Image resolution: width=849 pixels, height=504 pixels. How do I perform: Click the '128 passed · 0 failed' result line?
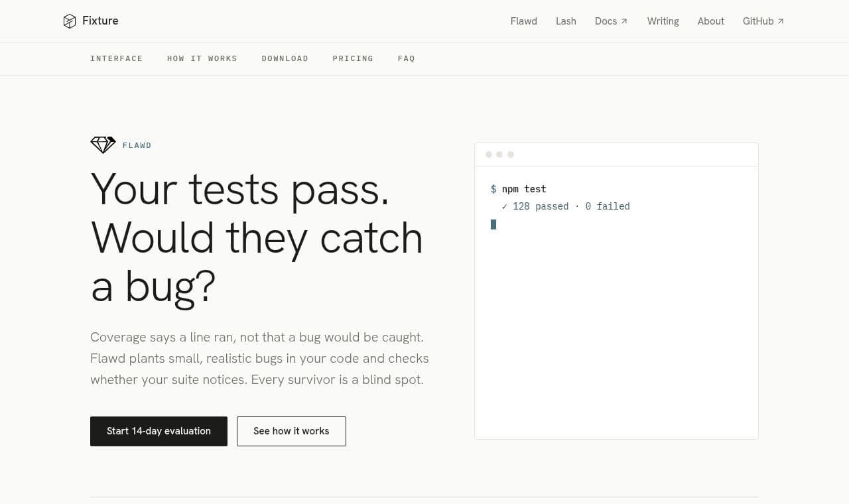(566, 206)
